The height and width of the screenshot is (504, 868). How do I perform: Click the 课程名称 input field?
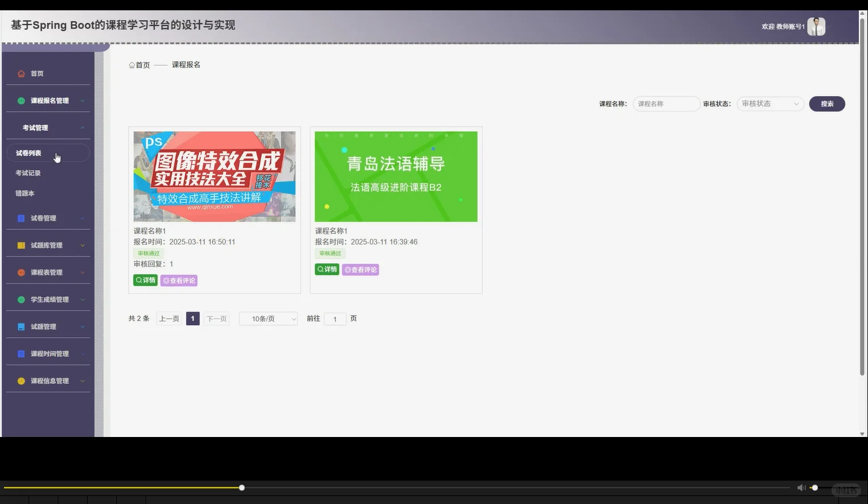(666, 104)
